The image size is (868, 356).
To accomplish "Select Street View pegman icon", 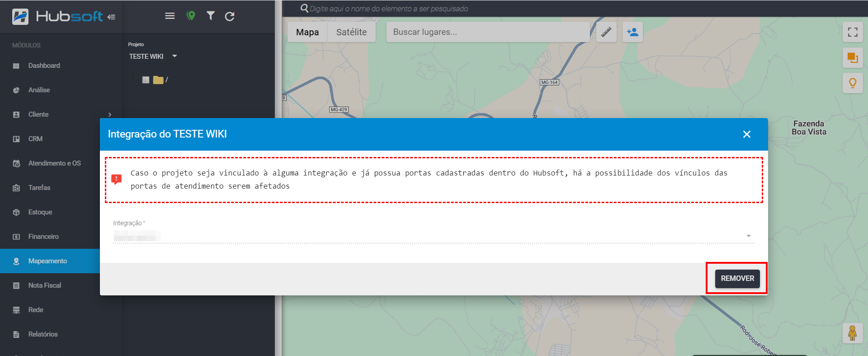I will tap(853, 333).
